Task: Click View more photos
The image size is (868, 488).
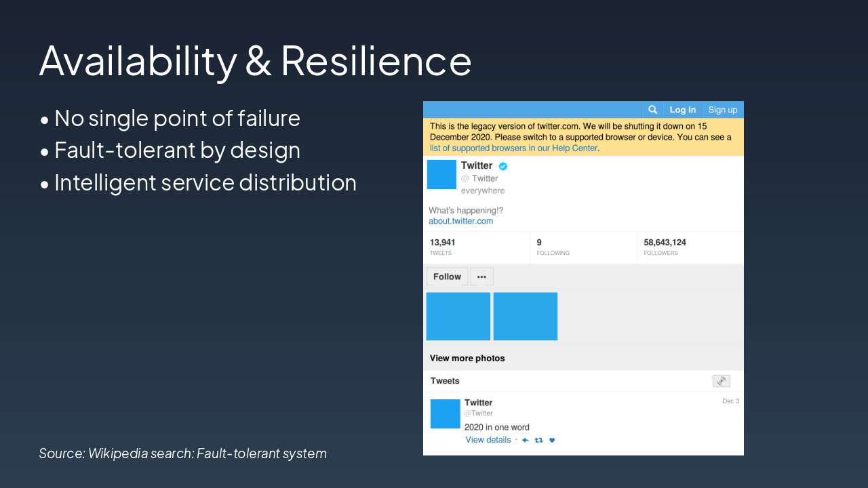Action: pyautogui.click(x=467, y=358)
